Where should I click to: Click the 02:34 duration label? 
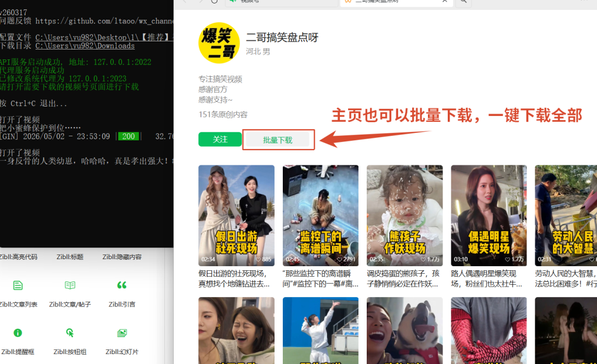208,259
